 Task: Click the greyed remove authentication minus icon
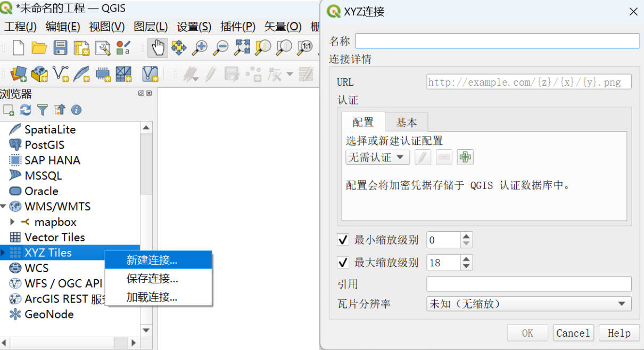tap(444, 157)
